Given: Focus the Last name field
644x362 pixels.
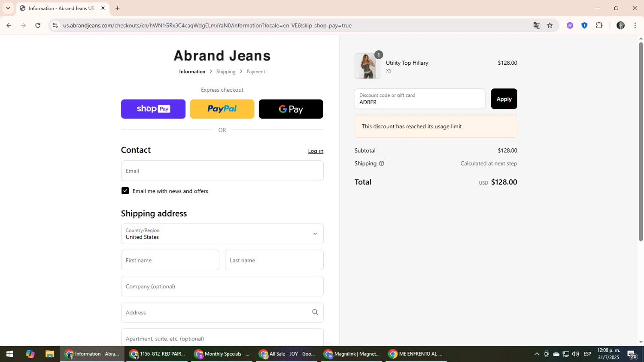Looking at the screenshot, I should pos(274,260).
